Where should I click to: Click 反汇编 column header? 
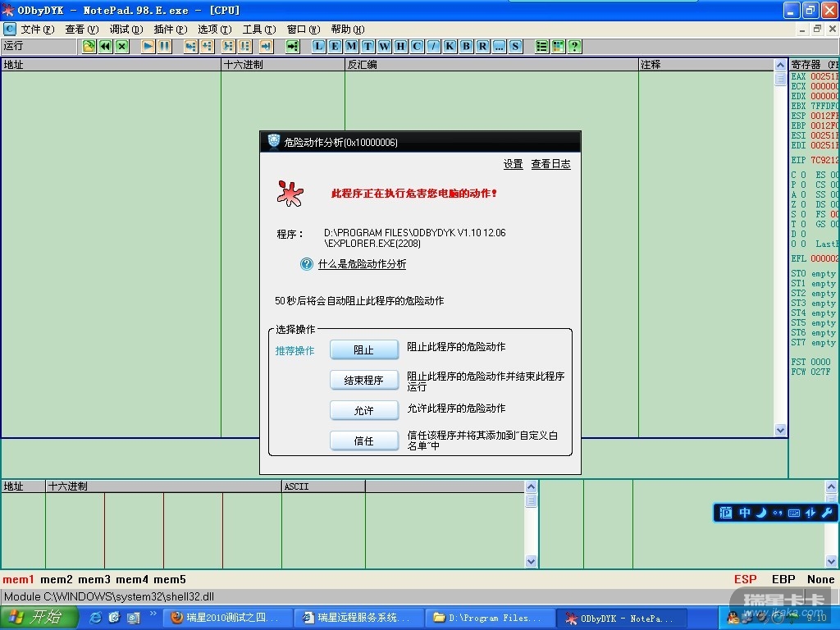[491, 65]
